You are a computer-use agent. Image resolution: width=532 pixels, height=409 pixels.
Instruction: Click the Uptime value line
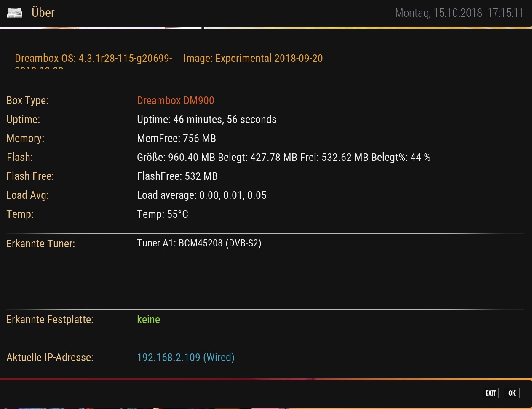206,120
